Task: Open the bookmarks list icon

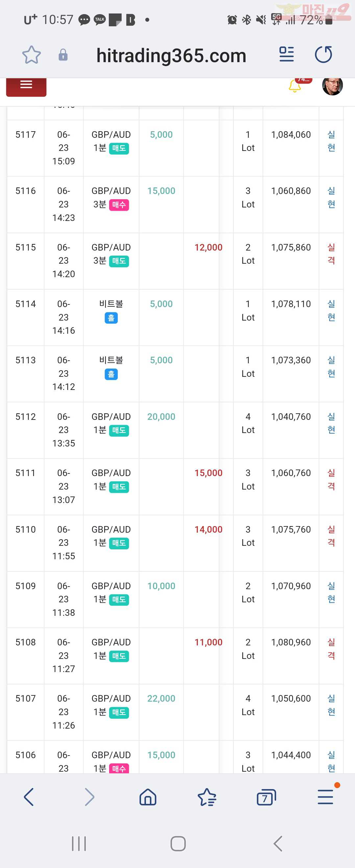Action: coord(207,797)
